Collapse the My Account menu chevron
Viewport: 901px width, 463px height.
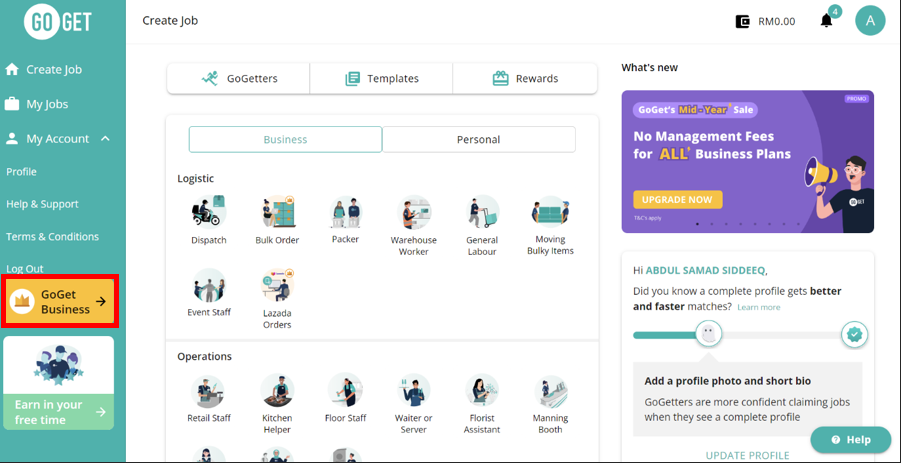[x=105, y=138]
